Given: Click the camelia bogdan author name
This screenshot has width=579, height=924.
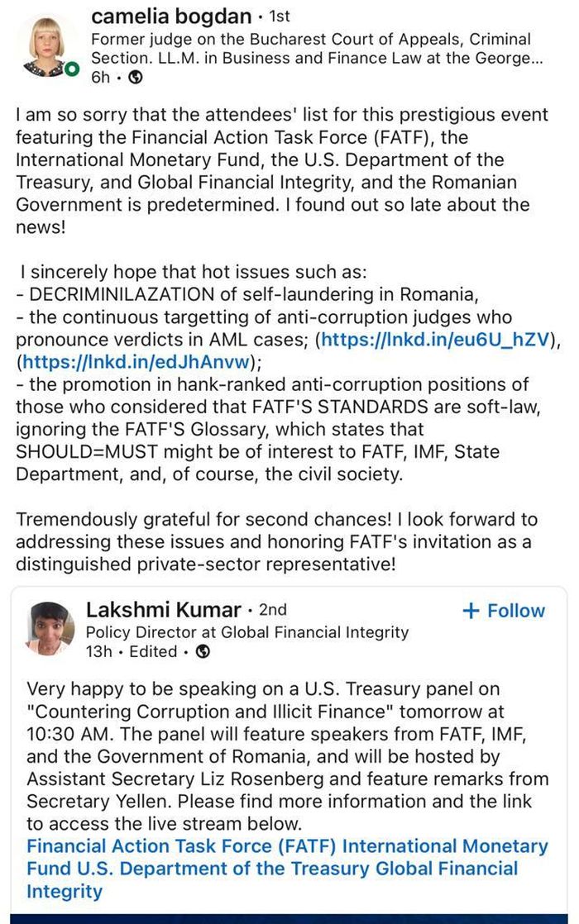Looking at the screenshot, I should [x=170, y=16].
